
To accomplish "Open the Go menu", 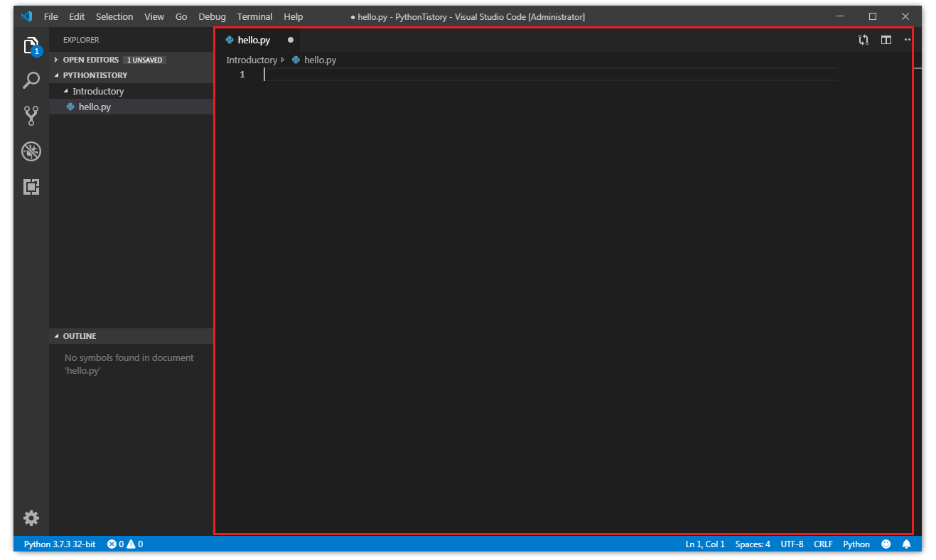I will point(181,16).
